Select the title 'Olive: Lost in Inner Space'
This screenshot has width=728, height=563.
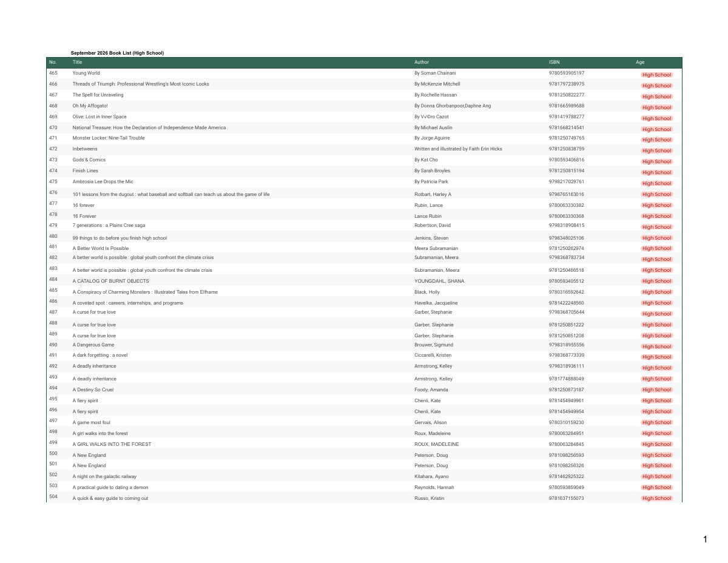99,116
